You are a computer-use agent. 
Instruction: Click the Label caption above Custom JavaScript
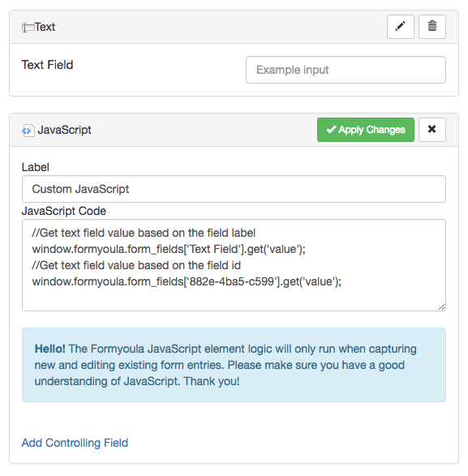coord(35,167)
